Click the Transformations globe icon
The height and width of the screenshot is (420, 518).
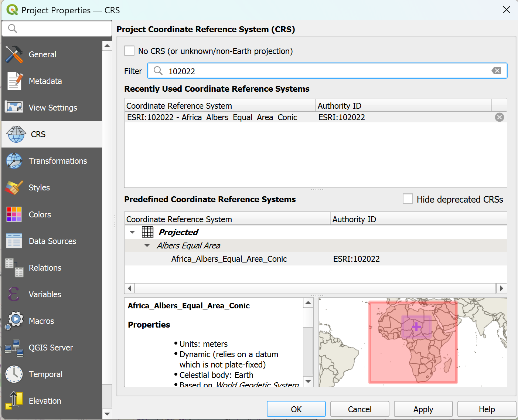[x=14, y=161]
